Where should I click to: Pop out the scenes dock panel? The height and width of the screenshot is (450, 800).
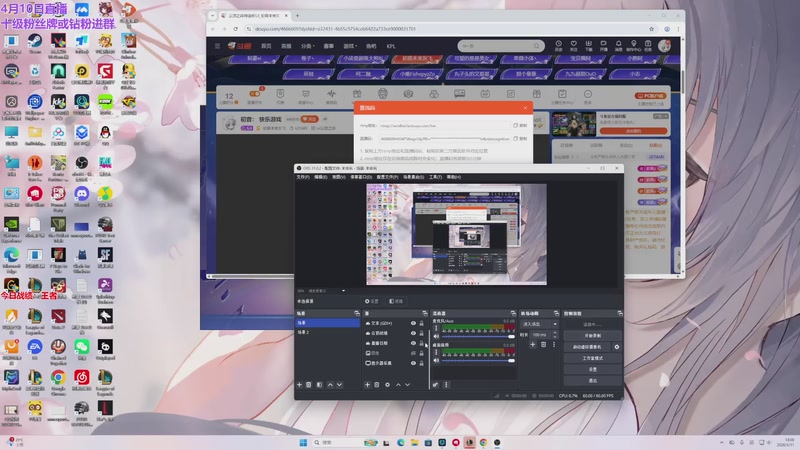(x=357, y=313)
